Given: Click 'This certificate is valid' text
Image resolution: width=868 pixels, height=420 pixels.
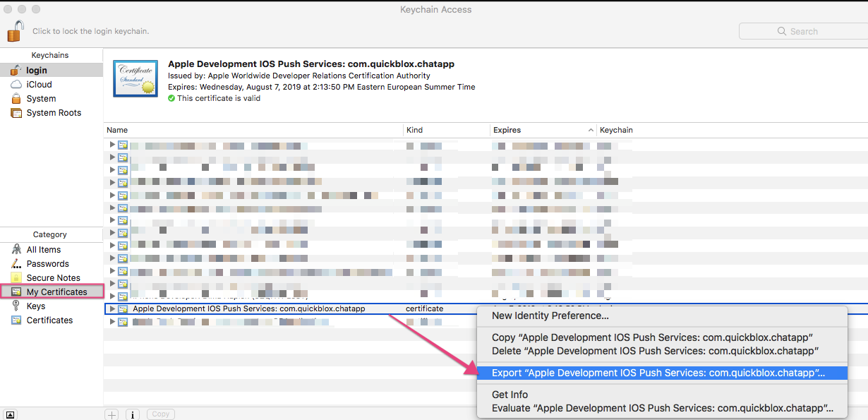Looking at the screenshot, I should (x=219, y=98).
